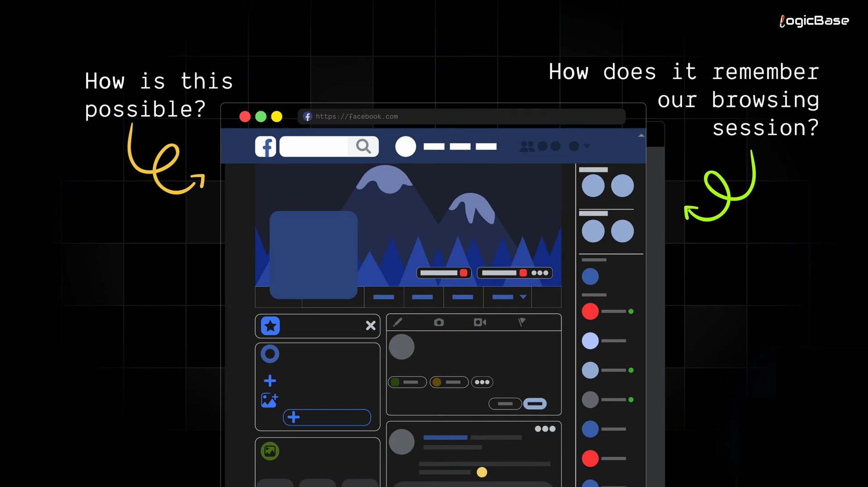Image resolution: width=868 pixels, height=487 pixels.
Task: Open the friends icon in header
Action: click(527, 147)
